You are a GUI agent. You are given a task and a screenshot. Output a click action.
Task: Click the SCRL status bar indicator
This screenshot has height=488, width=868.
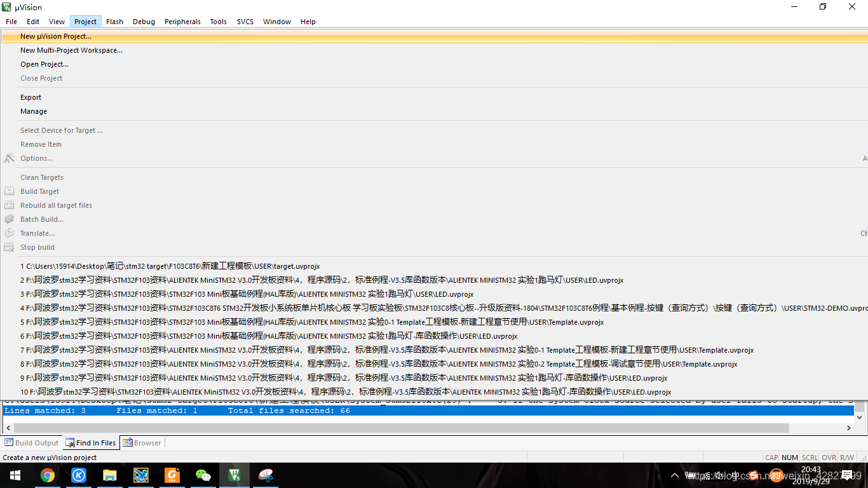810,457
